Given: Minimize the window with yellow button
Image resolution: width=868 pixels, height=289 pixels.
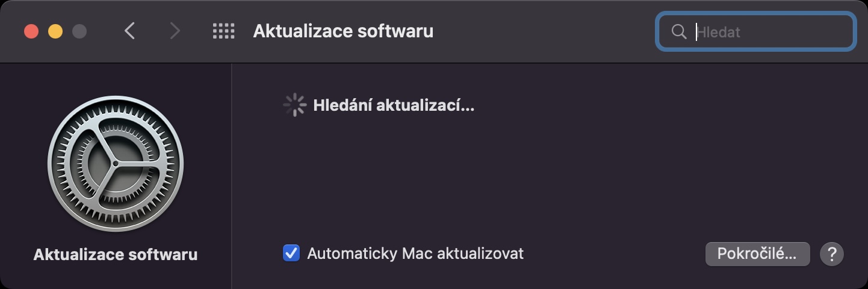Looking at the screenshot, I should pyautogui.click(x=55, y=31).
